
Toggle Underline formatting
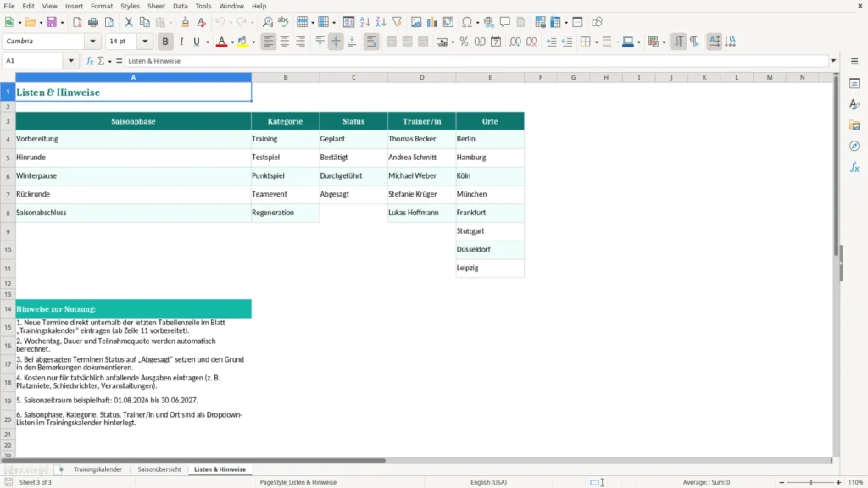coord(196,42)
